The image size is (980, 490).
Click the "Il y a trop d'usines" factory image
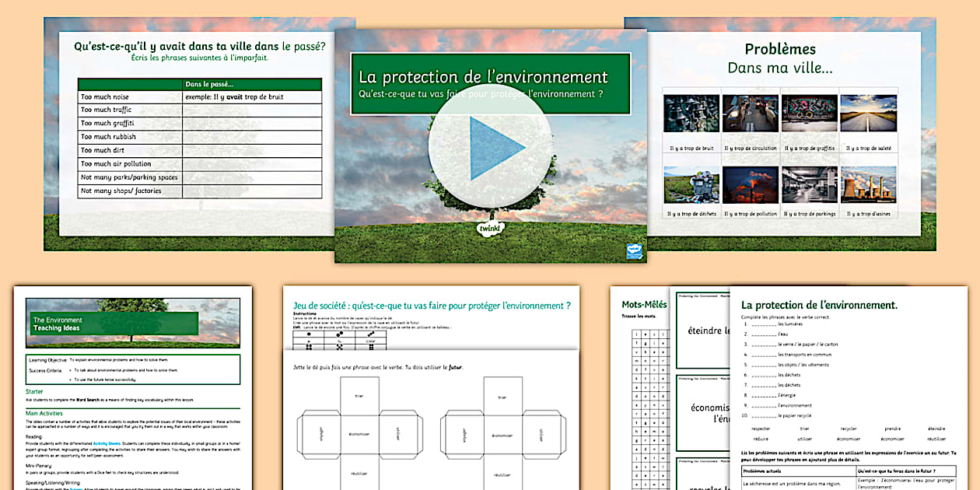coord(867,184)
